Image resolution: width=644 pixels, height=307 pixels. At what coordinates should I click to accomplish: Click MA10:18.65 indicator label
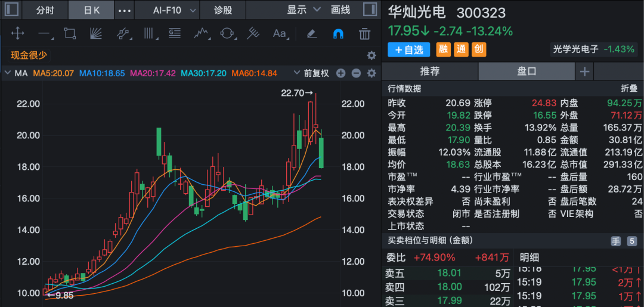pos(102,73)
